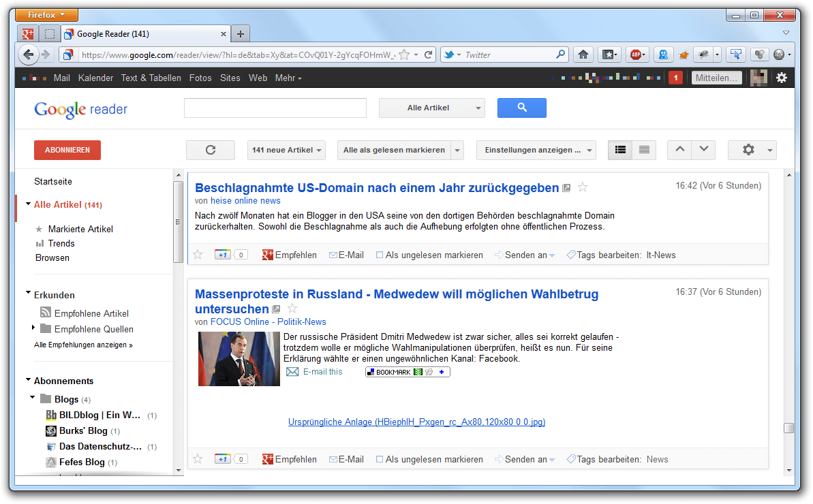The height and width of the screenshot is (504, 813).
Task: Click Google notifications red badge
Action: (x=675, y=78)
